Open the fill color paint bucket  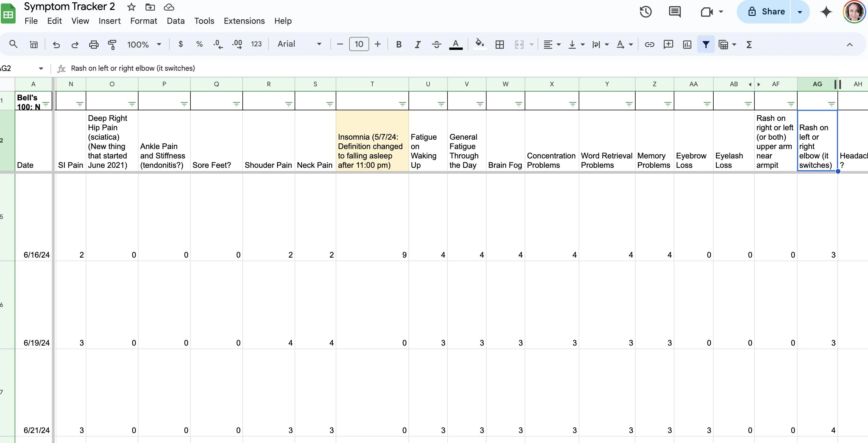tap(479, 44)
